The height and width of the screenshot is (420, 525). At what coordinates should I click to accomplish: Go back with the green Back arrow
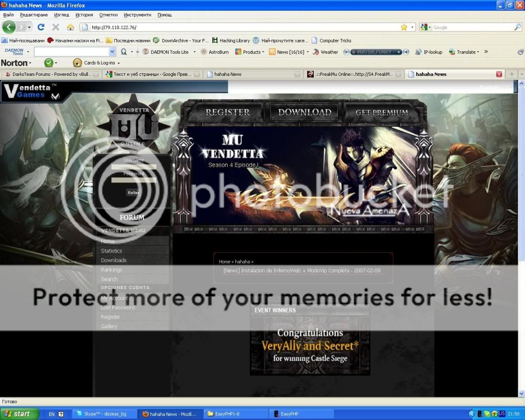tap(9, 27)
